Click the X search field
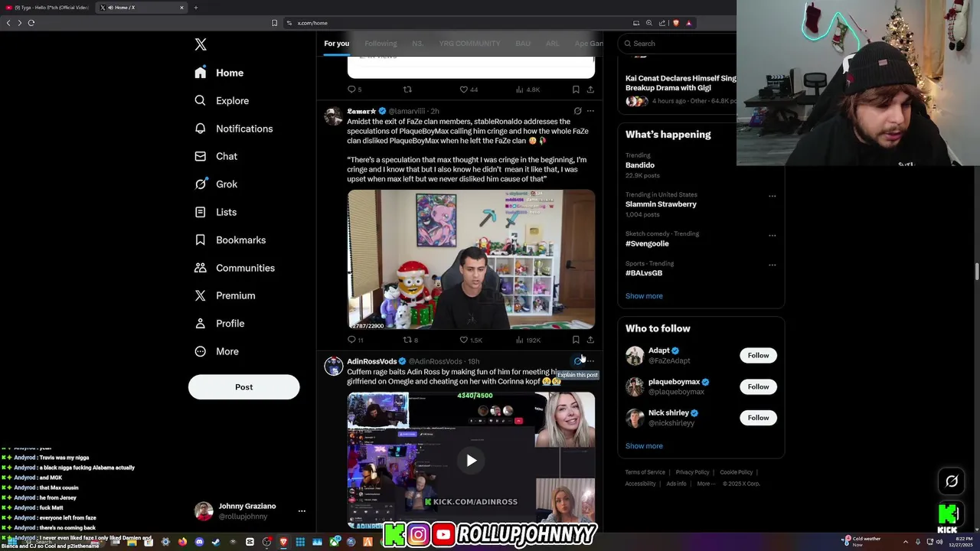Image resolution: width=980 pixels, height=551 pixels. [x=678, y=44]
